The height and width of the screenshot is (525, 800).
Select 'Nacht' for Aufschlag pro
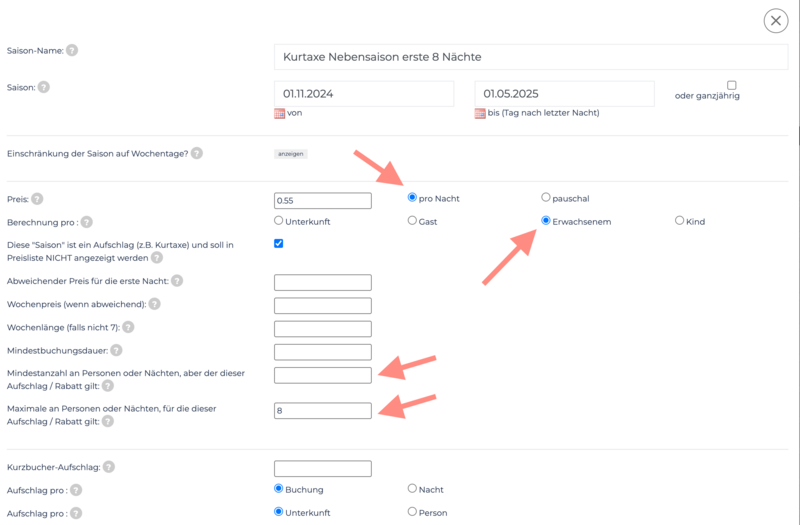[412, 489]
